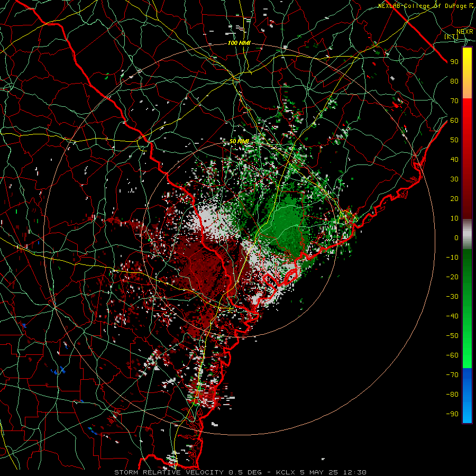This screenshot has width=476, height=476.
Task: Click the "KCLX" station identifier in caption
Action: [x=286, y=472]
